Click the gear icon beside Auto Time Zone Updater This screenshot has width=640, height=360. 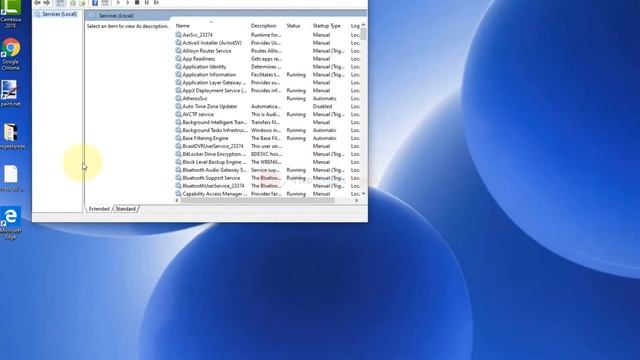[178, 106]
